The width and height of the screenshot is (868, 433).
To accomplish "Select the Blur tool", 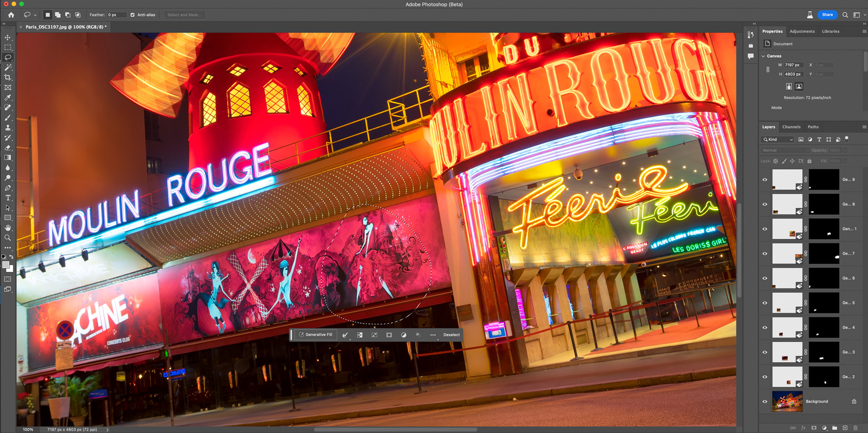I will coord(8,168).
